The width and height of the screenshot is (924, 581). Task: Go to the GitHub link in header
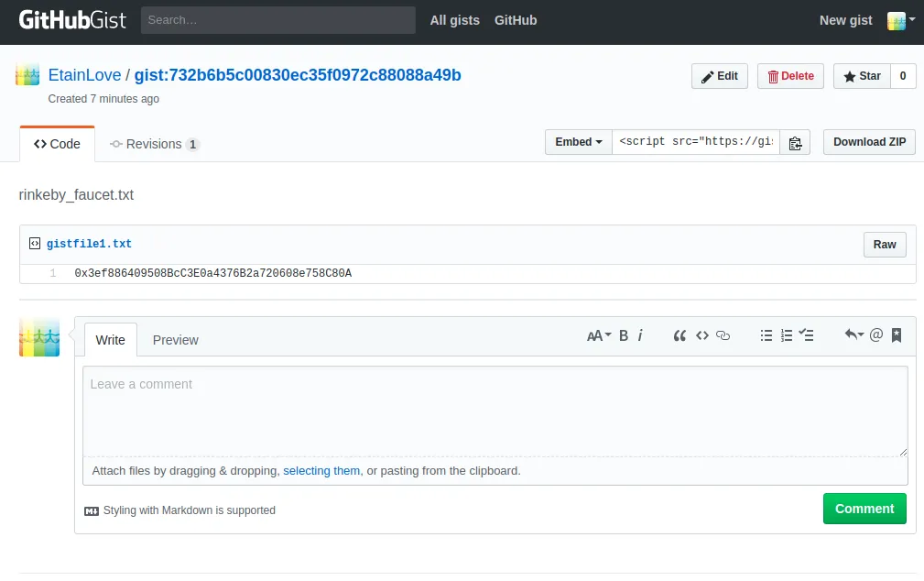coord(516,20)
